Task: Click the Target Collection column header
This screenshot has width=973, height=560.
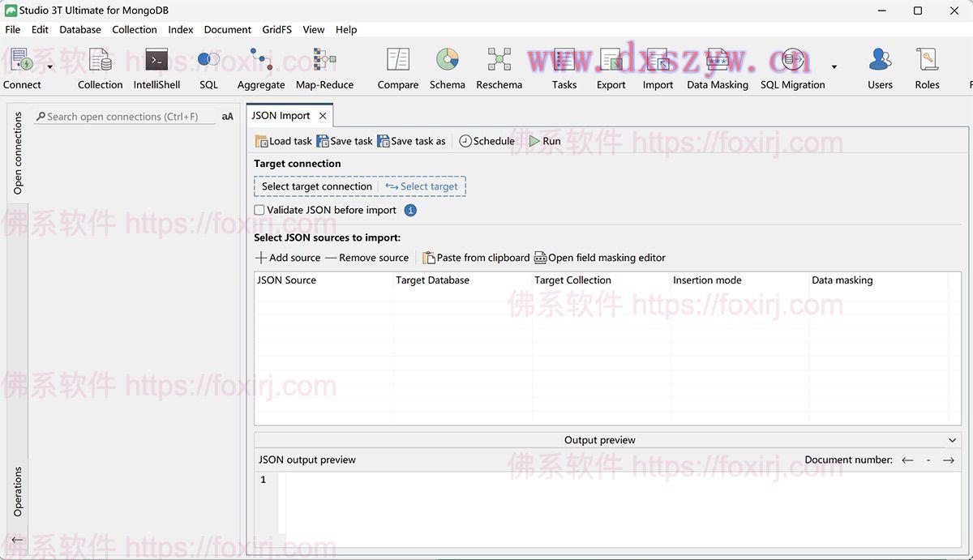Action: [602, 280]
